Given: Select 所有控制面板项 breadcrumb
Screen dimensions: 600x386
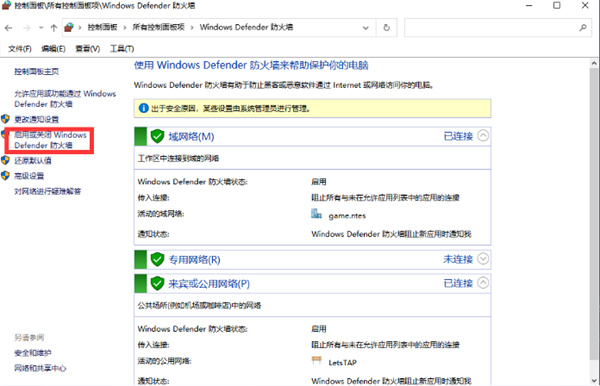Looking at the screenshot, I should (x=158, y=27).
